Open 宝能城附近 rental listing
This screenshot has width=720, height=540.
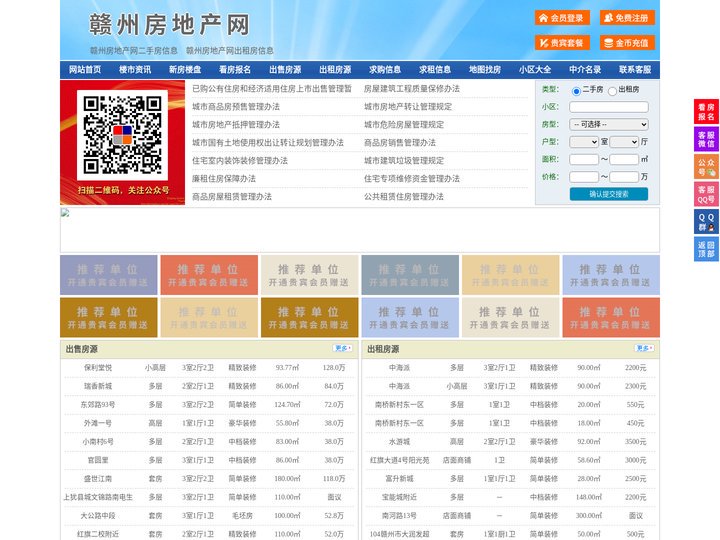coord(399,497)
